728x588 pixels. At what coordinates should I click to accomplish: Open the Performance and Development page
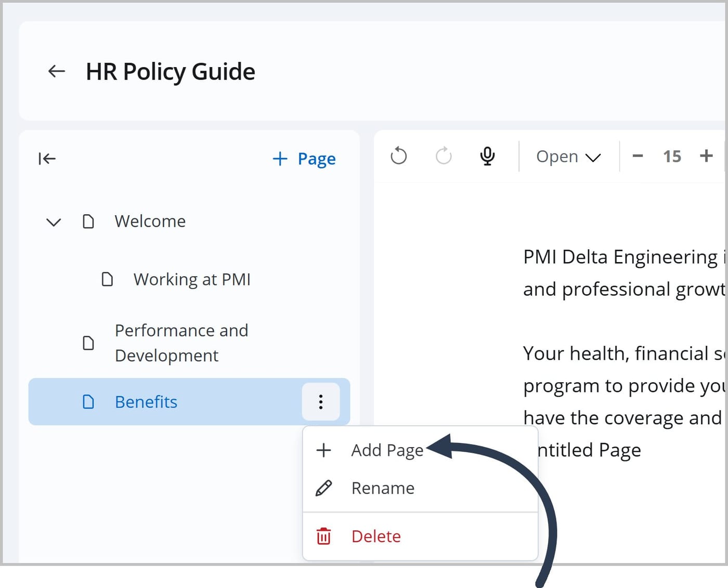tap(181, 343)
